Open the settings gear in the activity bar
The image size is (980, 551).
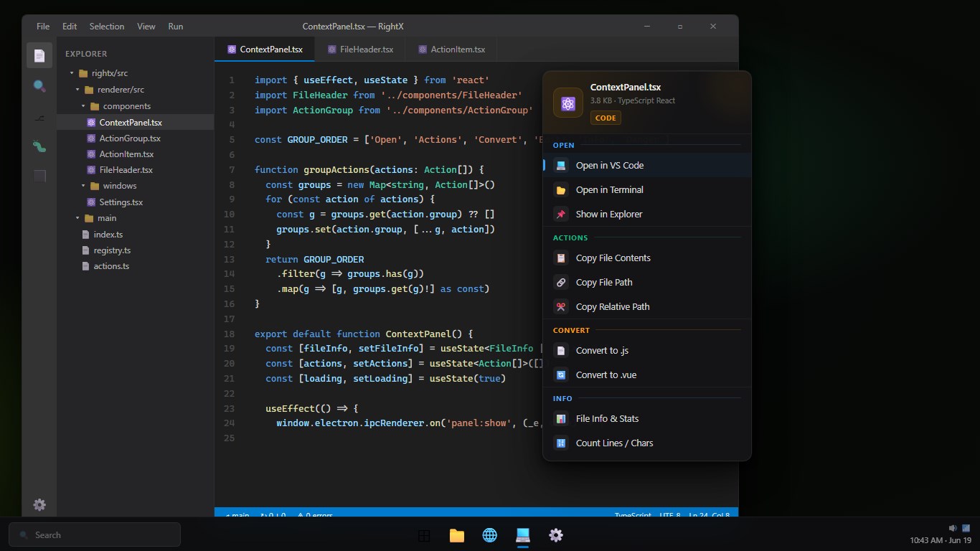tap(39, 505)
